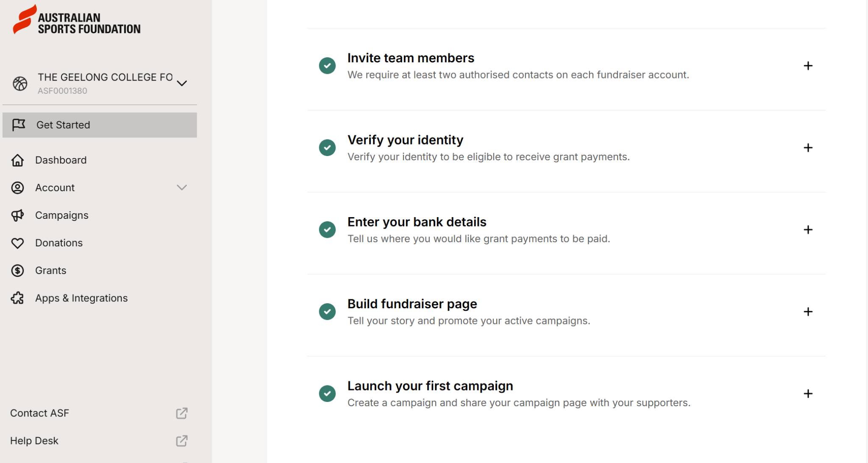Click the Grants dollar icon

pos(17,271)
